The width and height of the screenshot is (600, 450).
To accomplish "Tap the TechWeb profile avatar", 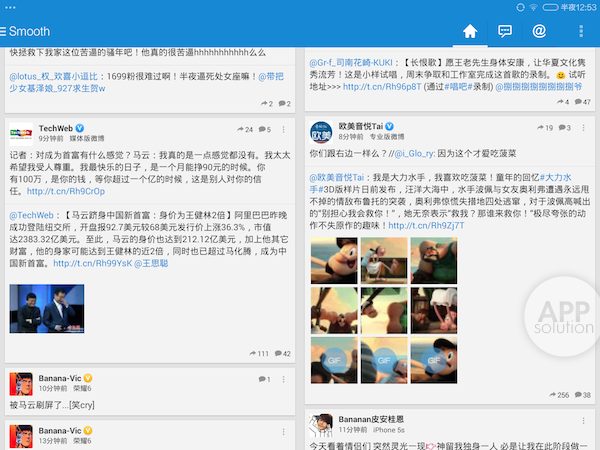I will [x=20, y=134].
